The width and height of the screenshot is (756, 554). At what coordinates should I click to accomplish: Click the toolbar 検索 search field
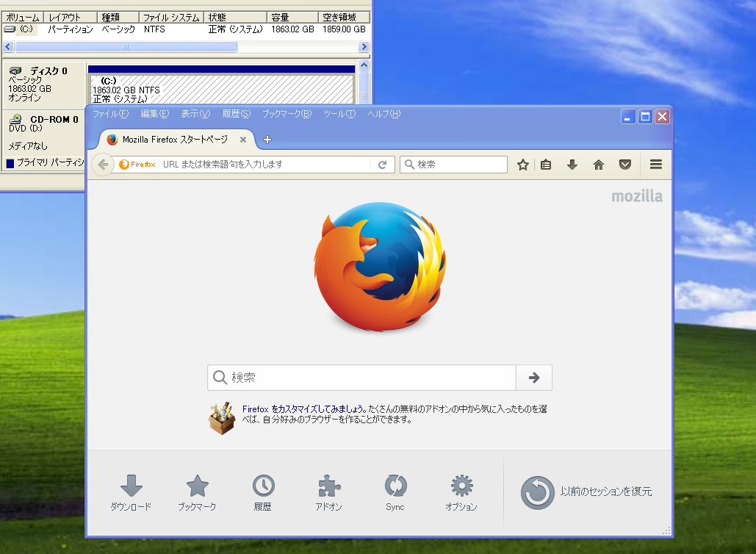pos(453,165)
